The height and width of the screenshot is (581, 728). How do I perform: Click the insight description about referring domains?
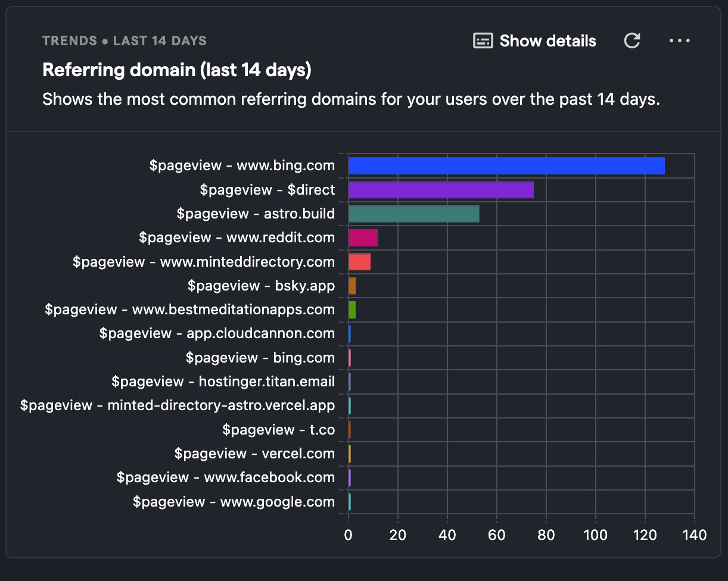[x=351, y=99]
